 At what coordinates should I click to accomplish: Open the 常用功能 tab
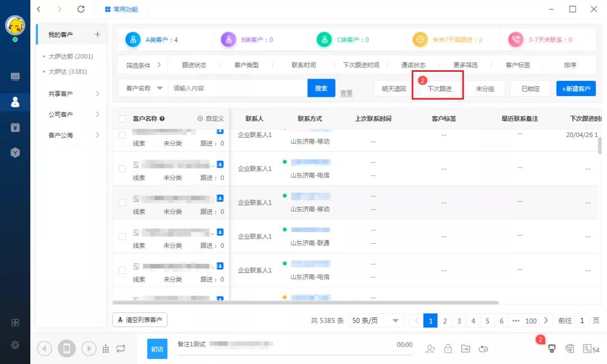tap(121, 10)
